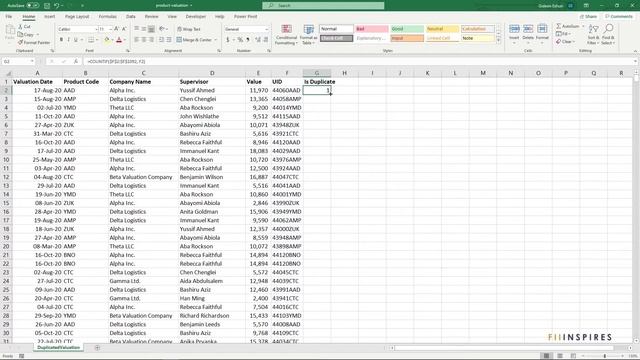
Task: Open the font color dropdown arrow
Action: coord(124,40)
